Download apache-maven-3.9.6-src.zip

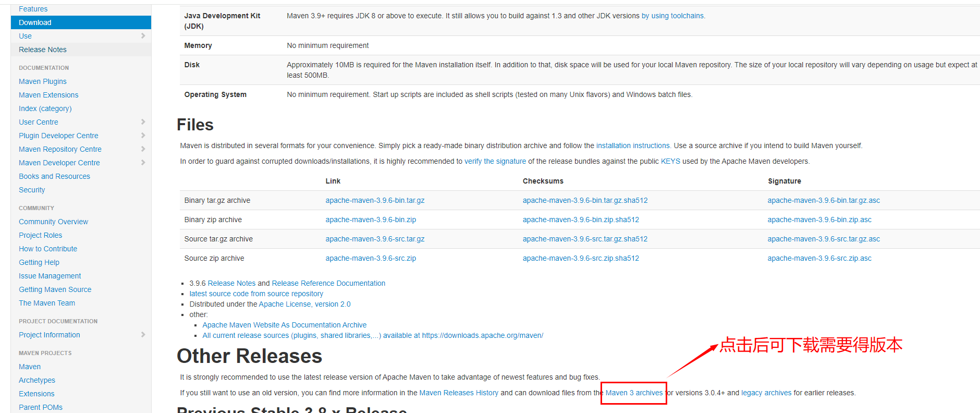pos(371,258)
